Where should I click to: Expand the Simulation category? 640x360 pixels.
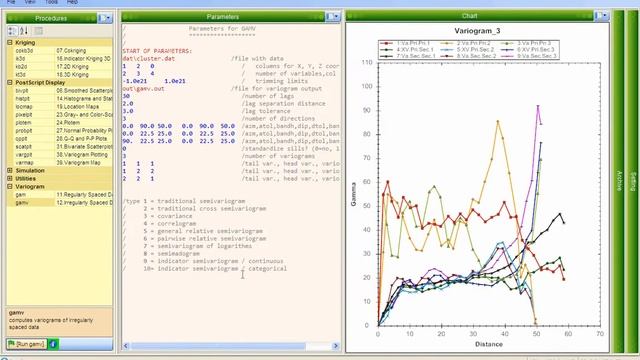pyautogui.click(x=10, y=171)
